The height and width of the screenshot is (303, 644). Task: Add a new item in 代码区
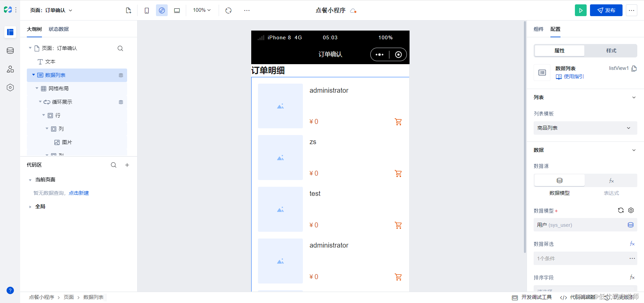pyautogui.click(x=127, y=165)
